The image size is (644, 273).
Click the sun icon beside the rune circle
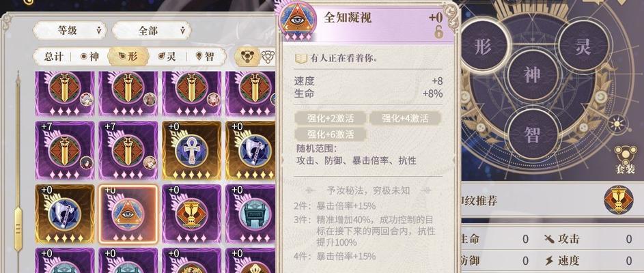tap(617, 124)
